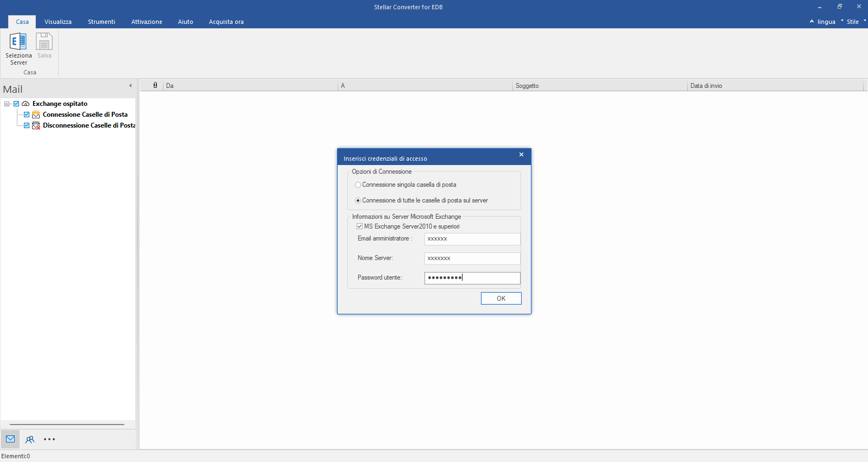This screenshot has width=868, height=462.
Task: Sort by the Data di invio column header
Action: point(775,86)
